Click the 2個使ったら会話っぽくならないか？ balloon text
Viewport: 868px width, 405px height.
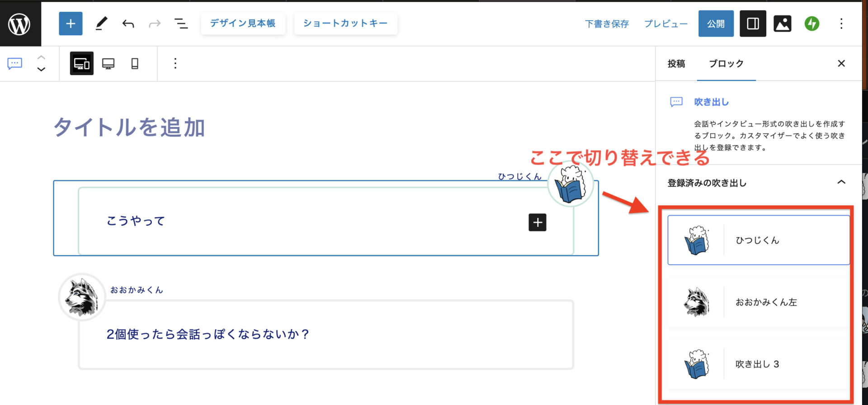(208, 334)
